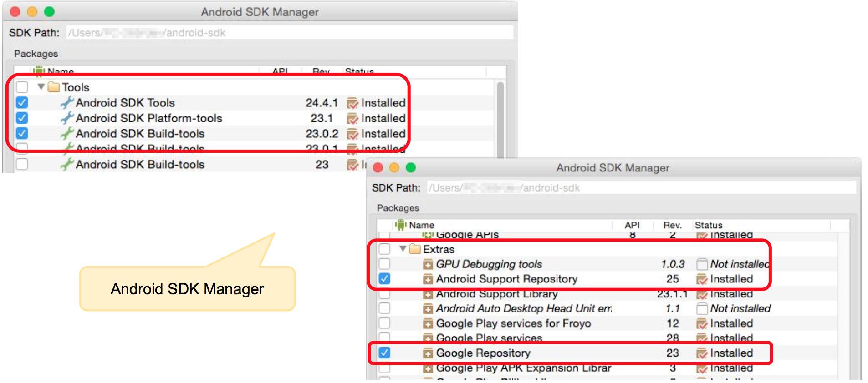The width and height of the screenshot is (868, 383).
Task: Click package icon beside Google Play services for Froyo
Action: click(x=428, y=324)
